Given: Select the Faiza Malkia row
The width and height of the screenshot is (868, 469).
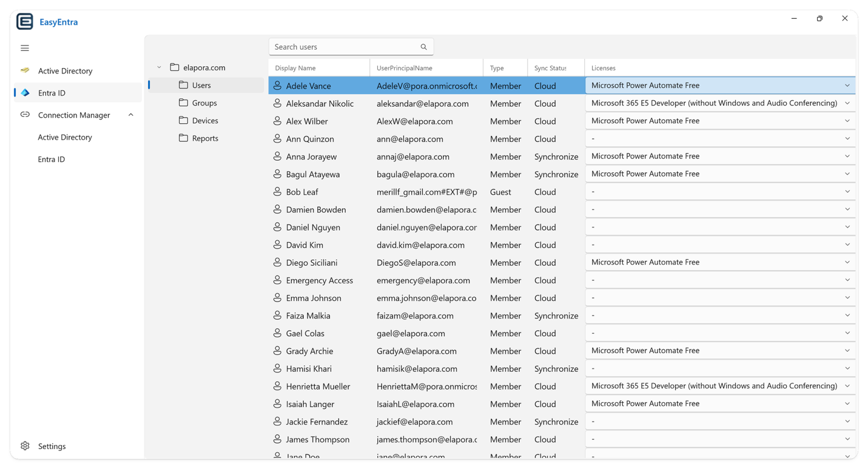Looking at the screenshot, I should 562,315.
